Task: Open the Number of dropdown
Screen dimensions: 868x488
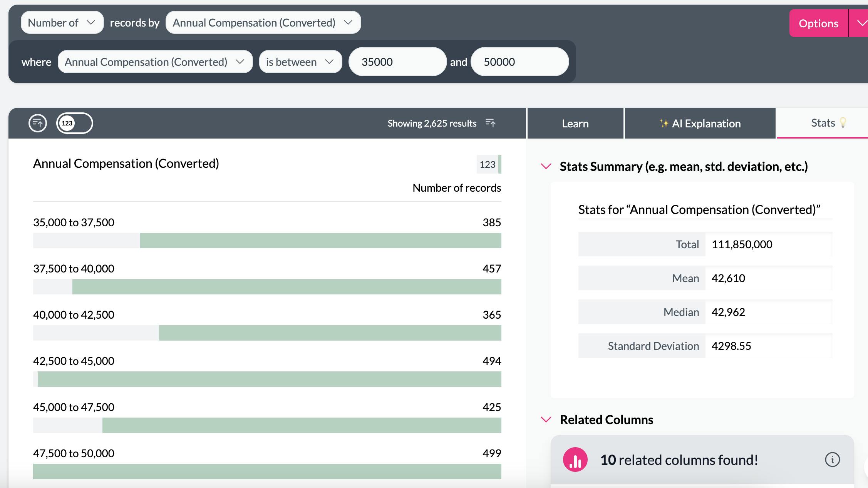Action: (62, 23)
